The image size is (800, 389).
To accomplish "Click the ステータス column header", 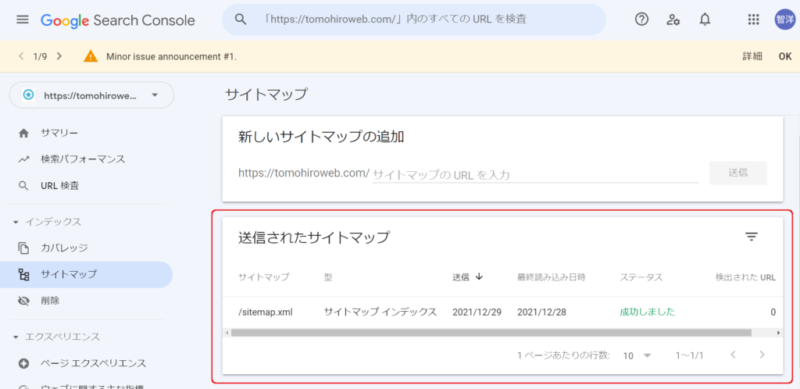I will (641, 277).
